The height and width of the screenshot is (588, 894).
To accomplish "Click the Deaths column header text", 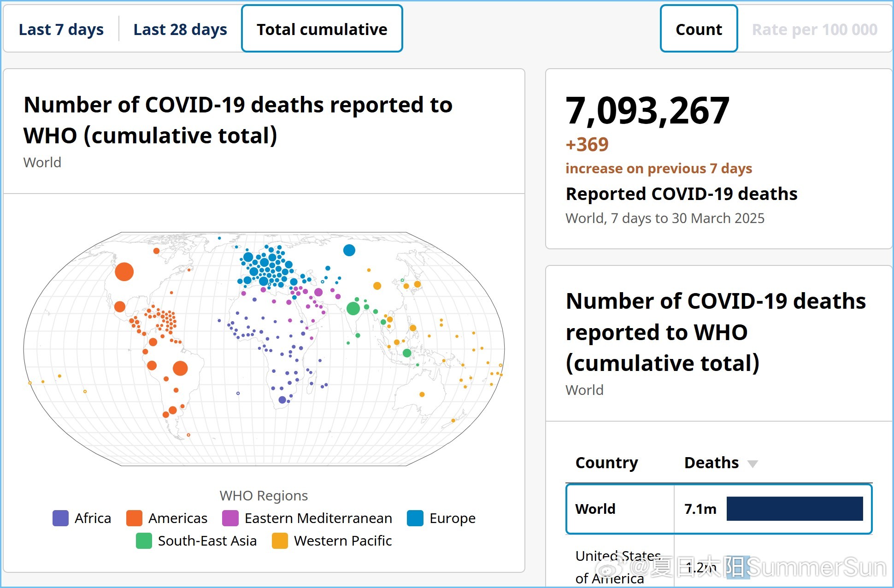I will [x=711, y=463].
